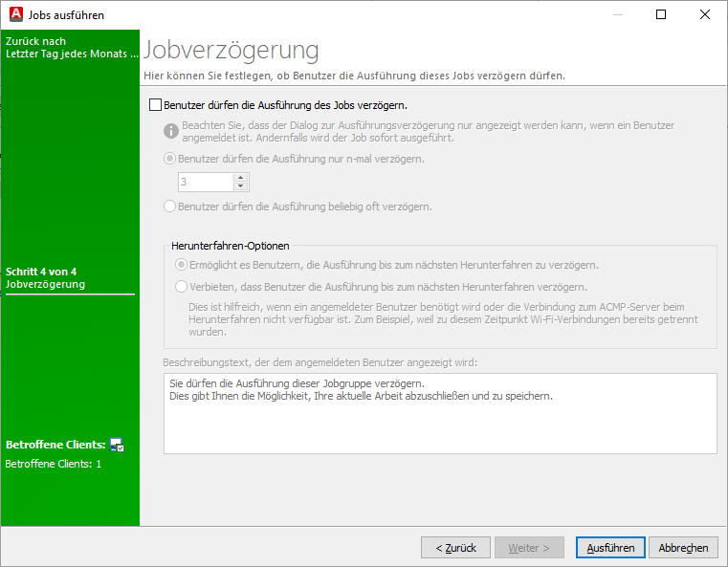This screenshot has height=567, width=728.
Task: Click the '< Zurück' button
Action: click(455, 548)
